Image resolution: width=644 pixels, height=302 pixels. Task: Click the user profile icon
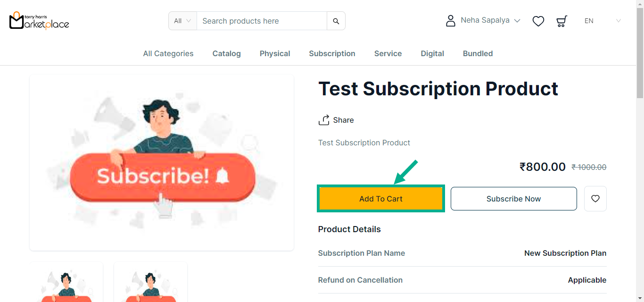tap(451, 21)
